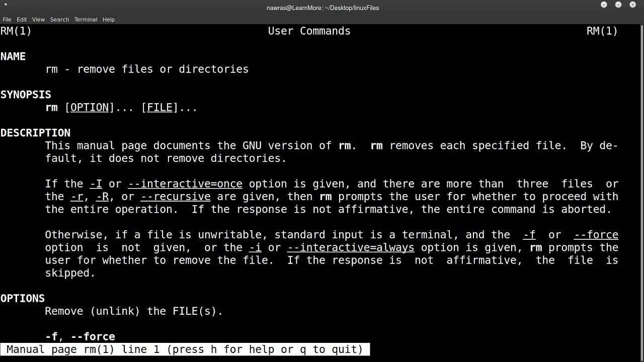Open the Terminal menu
The width and height of the screenshot is (644, 362).
tap(86, 20)
